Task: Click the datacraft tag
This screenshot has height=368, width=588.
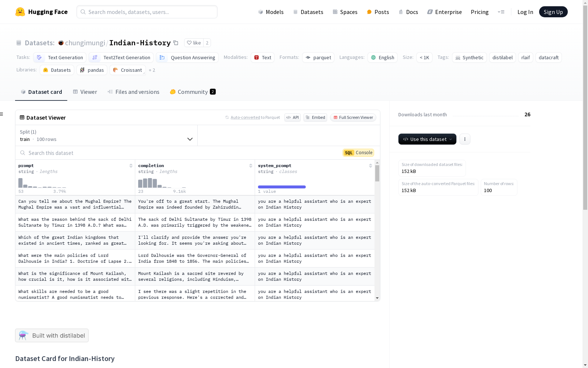Action: point(548,57)
